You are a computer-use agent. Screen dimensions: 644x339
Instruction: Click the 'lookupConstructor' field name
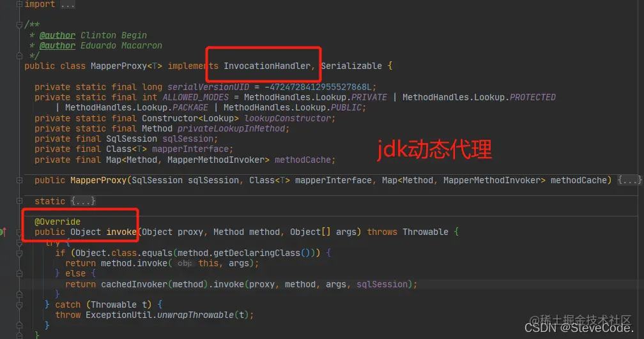287,118
